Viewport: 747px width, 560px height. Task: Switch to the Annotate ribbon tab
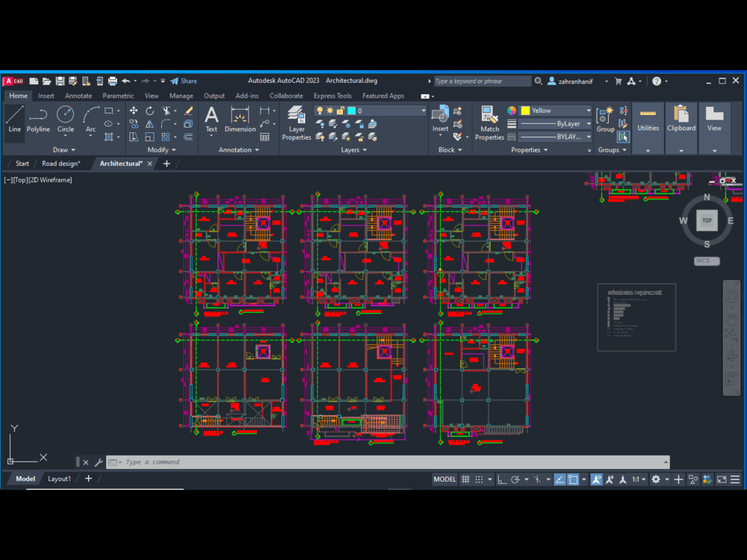click(x=78, y=96)
